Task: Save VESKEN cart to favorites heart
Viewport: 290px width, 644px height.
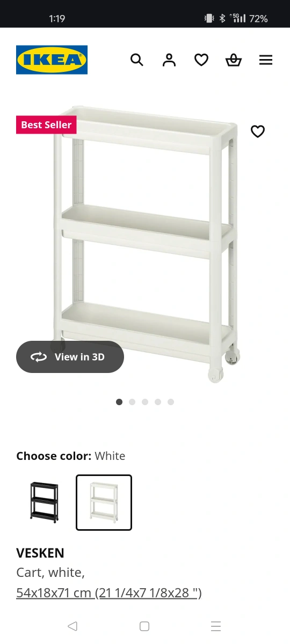Action: [258, 131]
